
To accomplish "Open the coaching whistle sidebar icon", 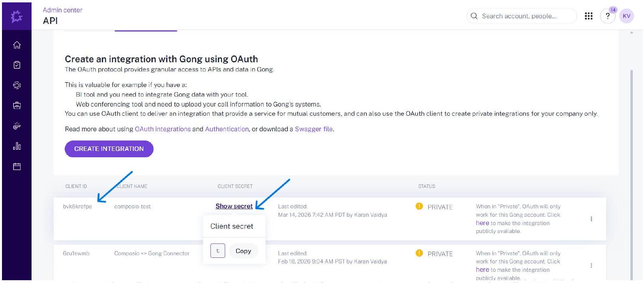I will (x=17, y=126).
